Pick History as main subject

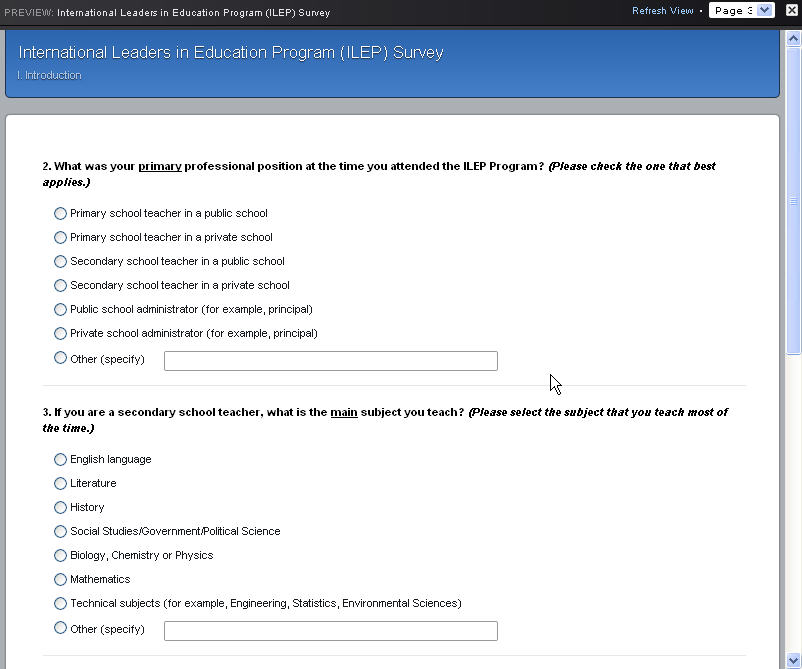61,507
